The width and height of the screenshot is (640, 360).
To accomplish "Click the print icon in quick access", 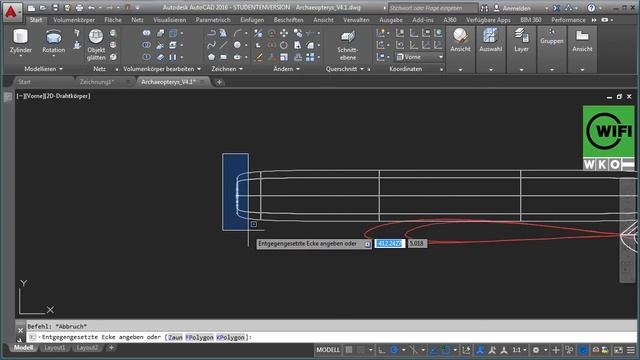I will pyautogui.click(x=80, y=8).
